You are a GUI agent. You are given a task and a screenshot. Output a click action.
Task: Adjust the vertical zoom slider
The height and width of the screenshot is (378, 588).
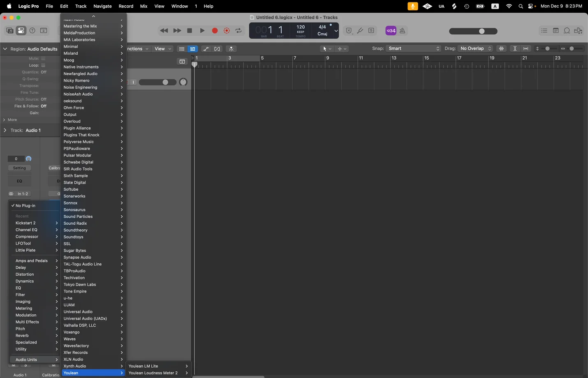(549, 48)
